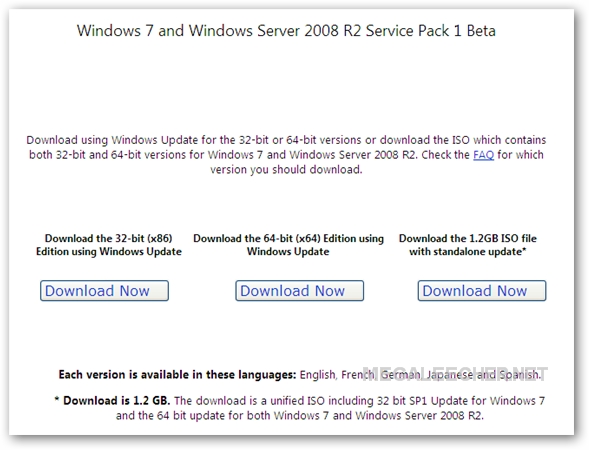Select the Service Pack 1 Beta page title
Screen dimensions: 589x450
[286, 31]
